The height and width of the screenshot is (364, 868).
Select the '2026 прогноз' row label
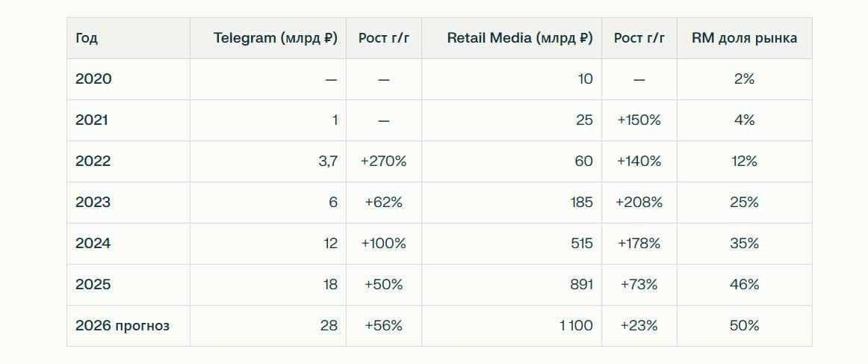(x=123, y=326)
